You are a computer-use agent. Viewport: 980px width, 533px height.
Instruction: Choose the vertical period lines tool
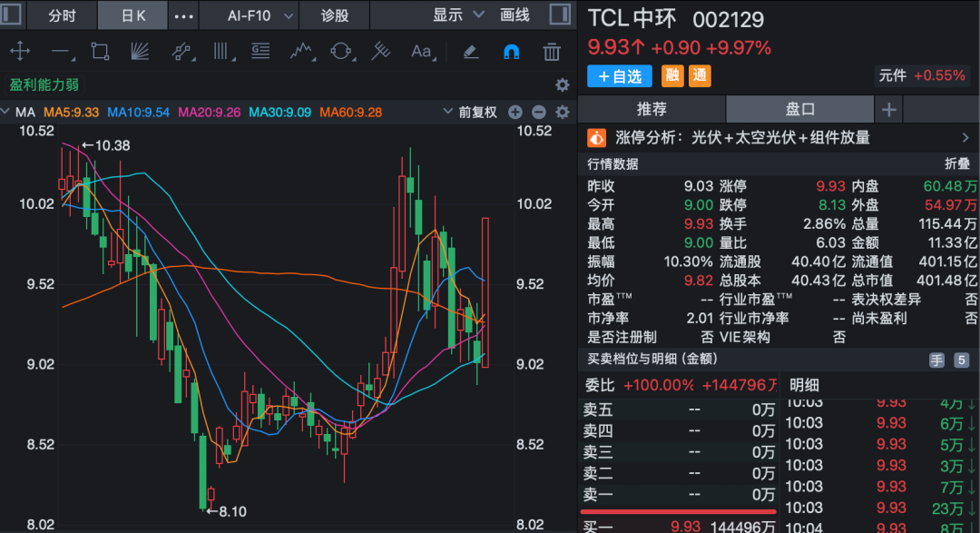click(x=222, y=51)
